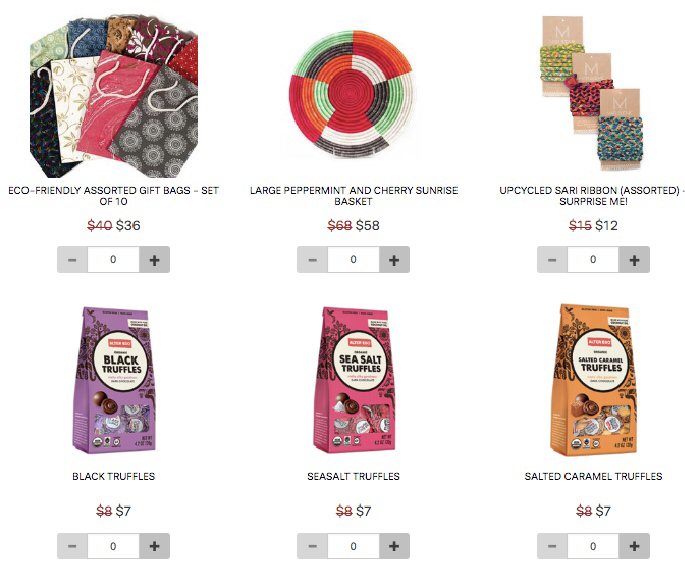Click plus button for Seasalt Truffles
The width and height of the screenshot is (685, 576).
(394, 546)
